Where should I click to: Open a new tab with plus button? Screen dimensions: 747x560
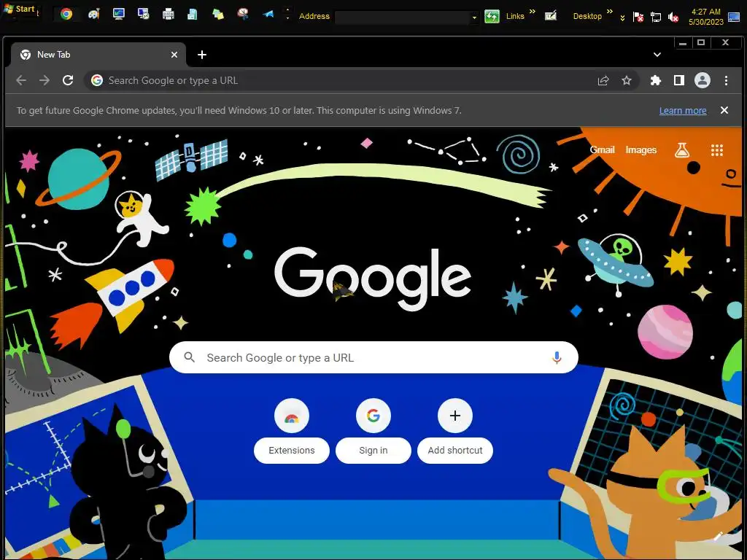coord(202,55)
